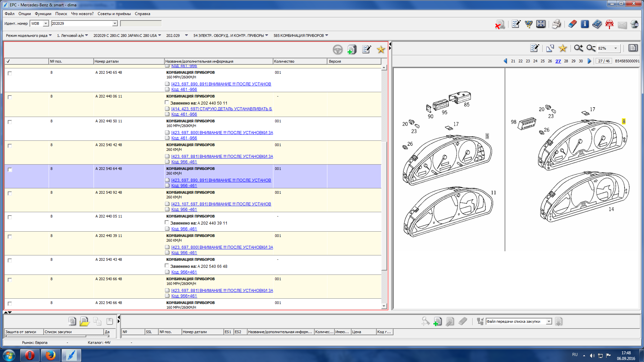Open the Опции menu
The height and width of the screenshot is (362, 644).
coord(24,14)
